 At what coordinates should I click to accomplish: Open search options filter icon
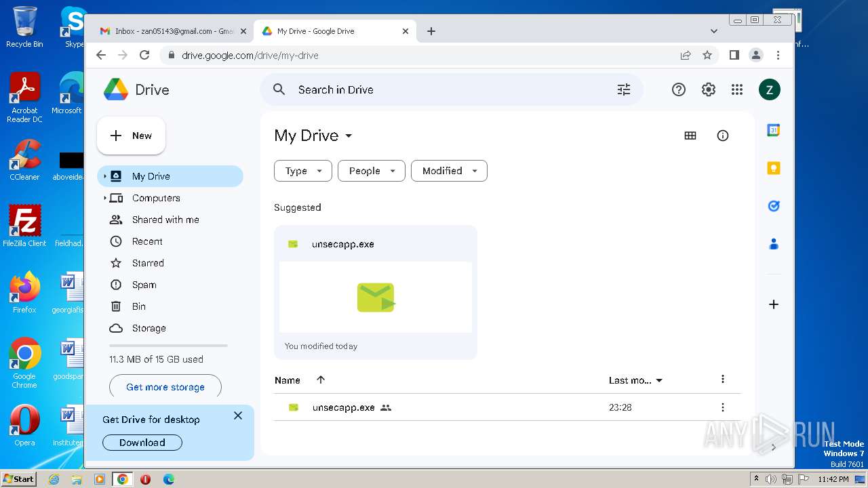click(624, 89)
